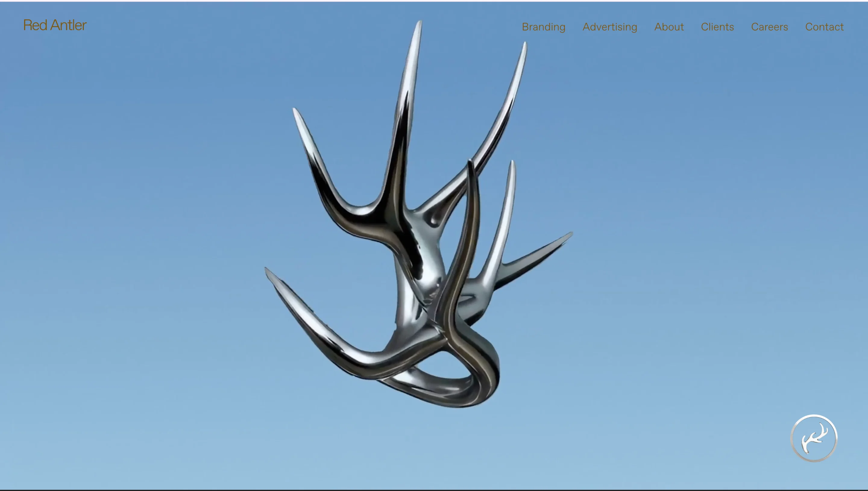Open the About page

point(669,27)
